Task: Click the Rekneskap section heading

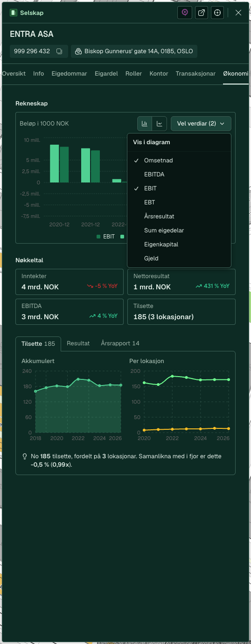Action: 32,104
